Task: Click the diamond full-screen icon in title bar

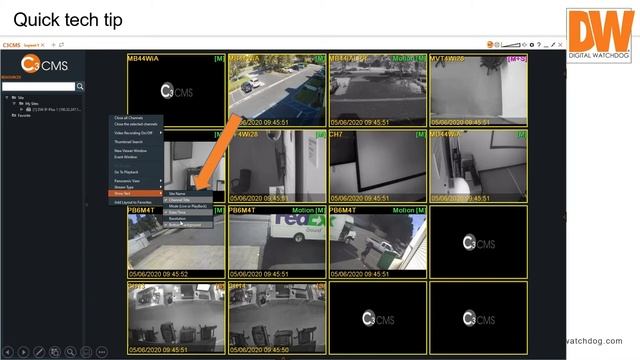Action: pyautogui.click(x=524, y=44)
